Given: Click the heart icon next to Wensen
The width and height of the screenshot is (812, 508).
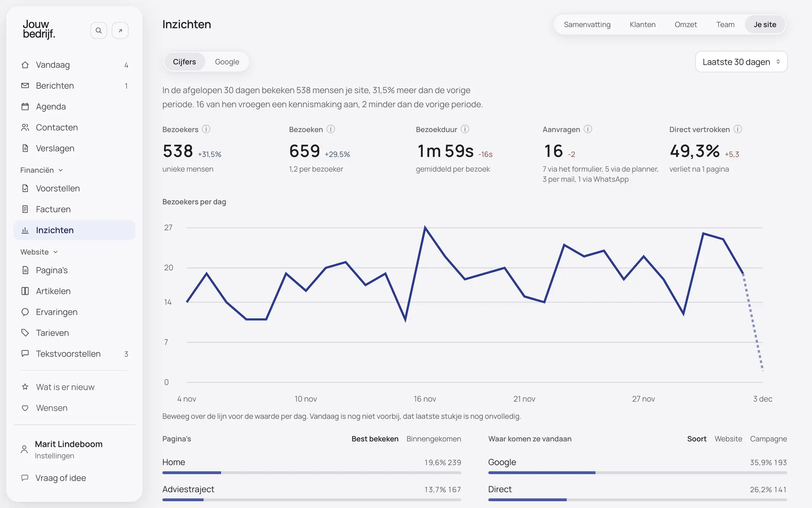Looking at the screenshot, I should [x=25, y=408].
